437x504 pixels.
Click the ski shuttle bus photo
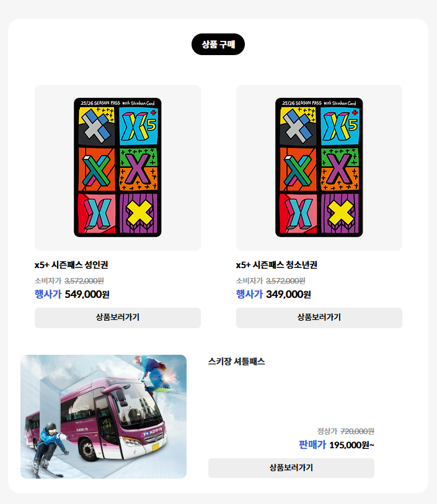point(104,416)
